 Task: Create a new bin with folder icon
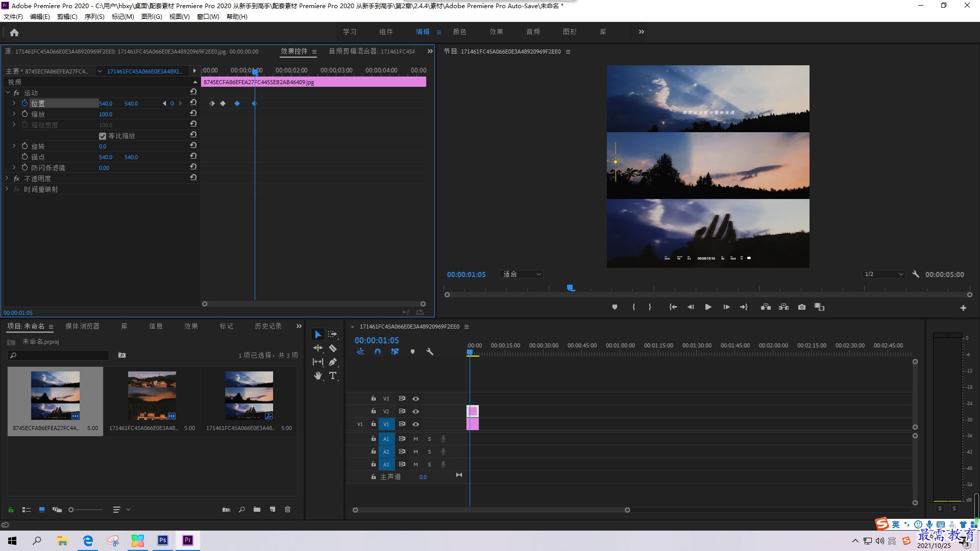click(x=257, y=509)
